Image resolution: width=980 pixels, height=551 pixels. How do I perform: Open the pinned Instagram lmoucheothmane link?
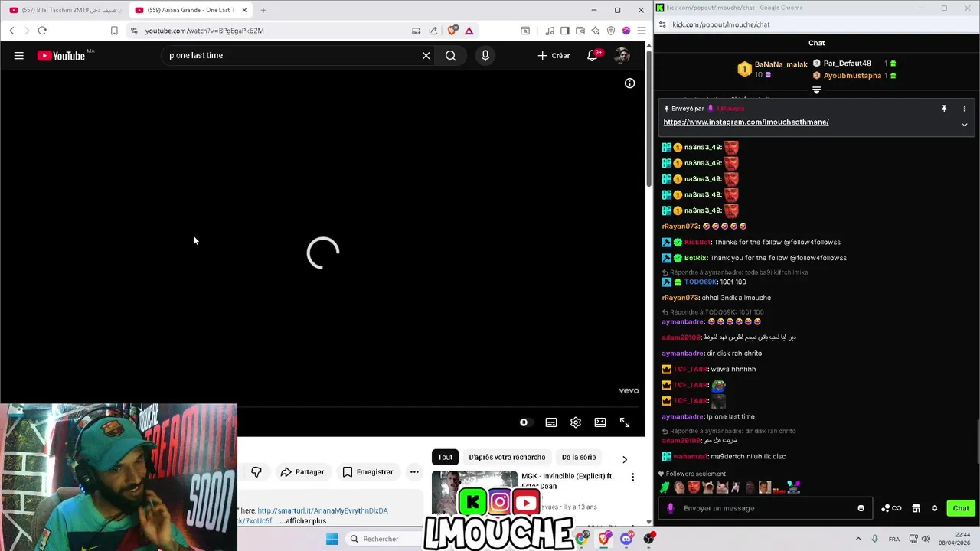pyautogui.click(x=746, y=122)
